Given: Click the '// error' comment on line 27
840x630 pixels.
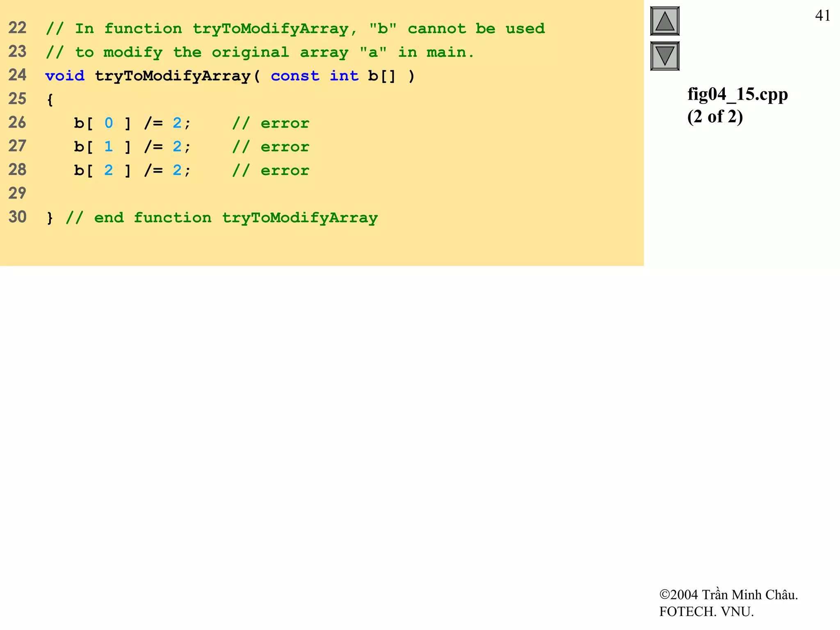Looking at the screenshot, I should tap(271, 147).
